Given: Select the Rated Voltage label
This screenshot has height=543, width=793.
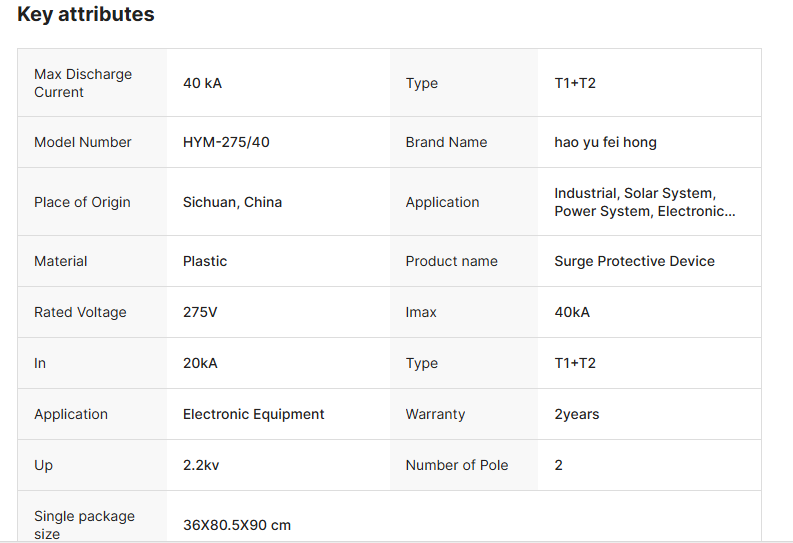Looking at the screenshot, I should 80,312.
